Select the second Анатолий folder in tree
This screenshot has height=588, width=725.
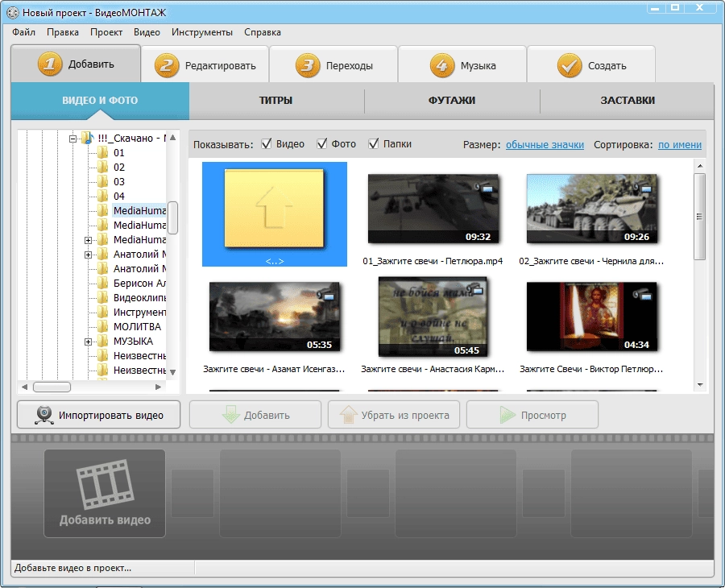[x=139, y=268]
